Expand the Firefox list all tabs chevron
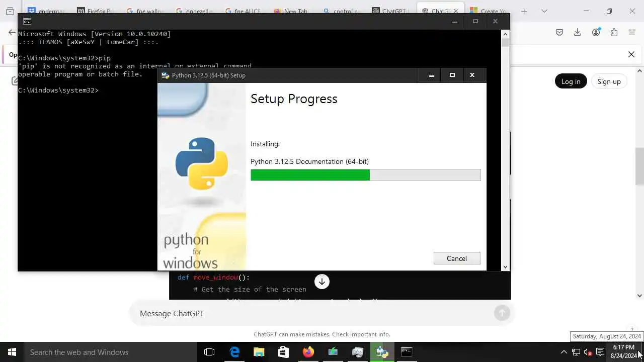644x362 pixels. (x=544, y=11)
